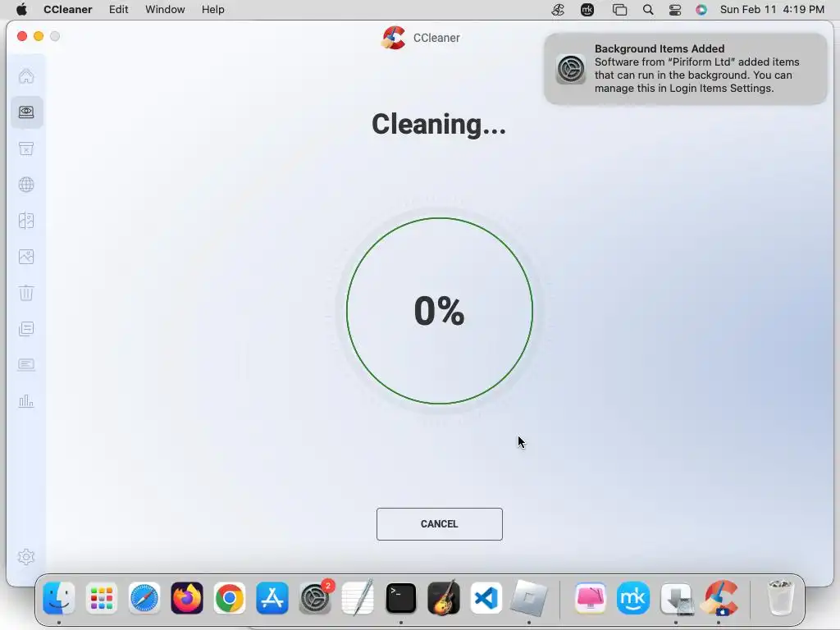Click the swirl status icon in menu bar
840x630 pixels.
tap(558, 10)
